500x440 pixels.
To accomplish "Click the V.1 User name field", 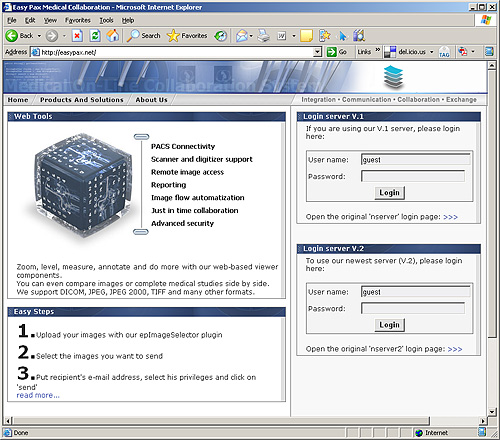I will click(x=416, y=160).
